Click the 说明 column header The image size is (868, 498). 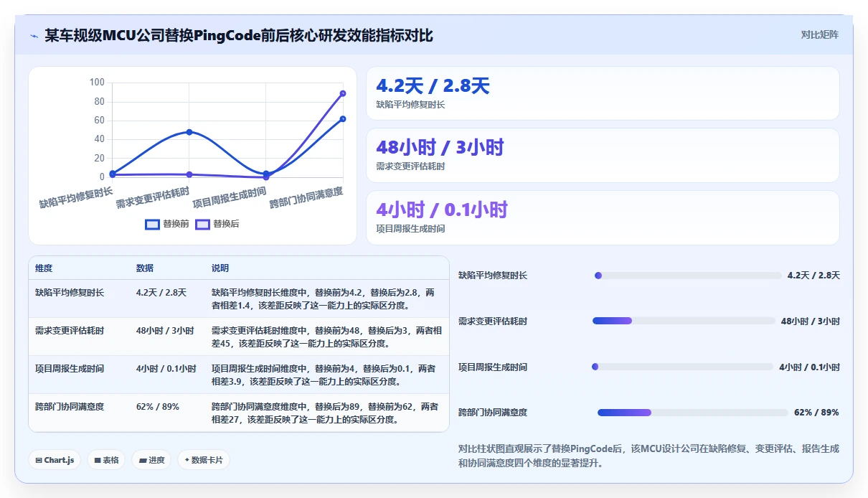click(x=220, y=268)
